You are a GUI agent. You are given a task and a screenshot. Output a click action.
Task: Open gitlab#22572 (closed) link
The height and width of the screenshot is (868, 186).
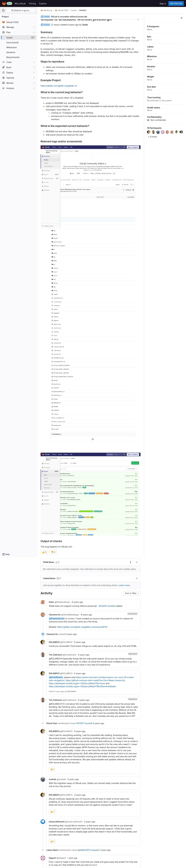(x=88, y=850)
